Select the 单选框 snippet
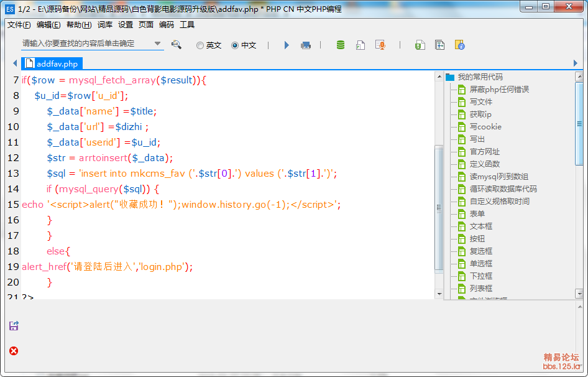The image size is (588, 377). click(480, 264)
